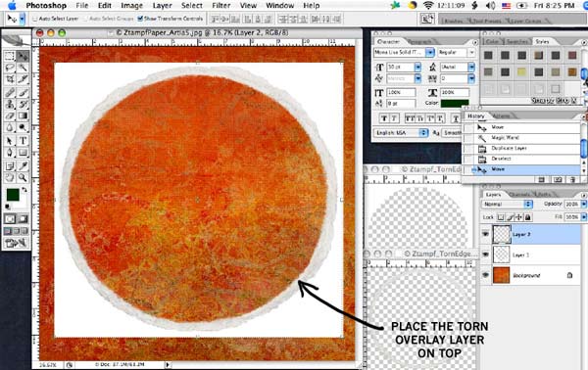This screenshot has height=370, width=588.
Task: Open the font size dropdown
Action: pyautogui.click(x=417, y=67)
